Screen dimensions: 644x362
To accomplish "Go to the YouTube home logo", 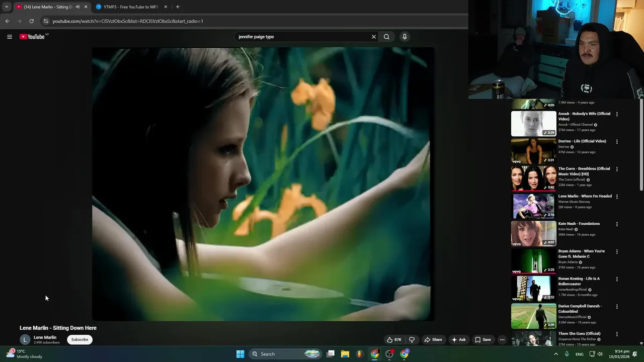I will (x=32, y=37).
